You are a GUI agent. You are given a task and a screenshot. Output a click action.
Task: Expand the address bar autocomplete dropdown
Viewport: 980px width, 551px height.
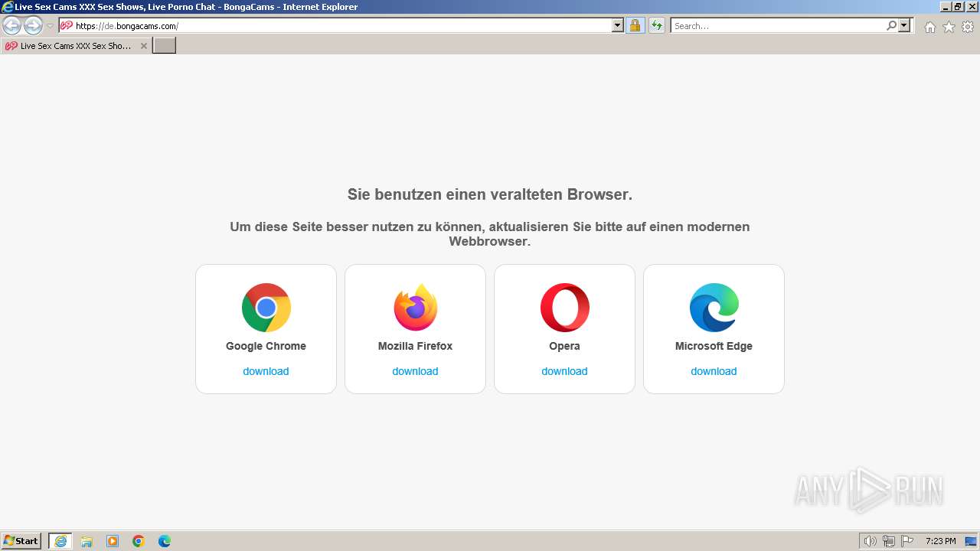point(618,25)
